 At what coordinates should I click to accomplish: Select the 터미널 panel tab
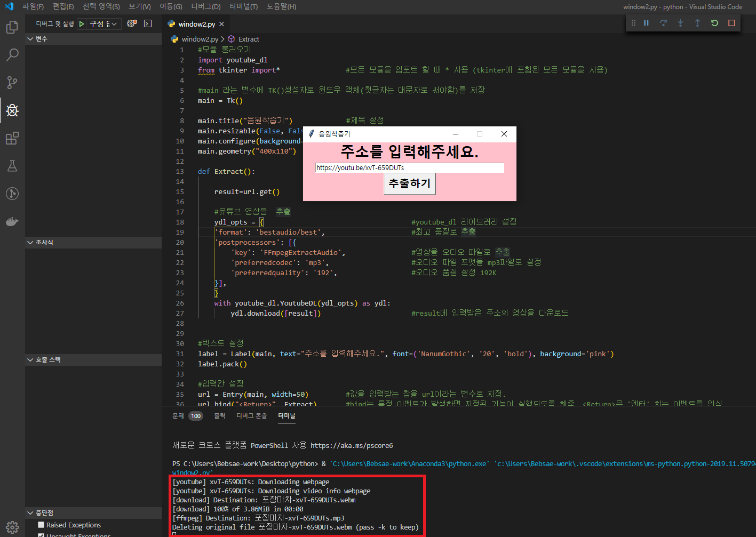[287, 416]
